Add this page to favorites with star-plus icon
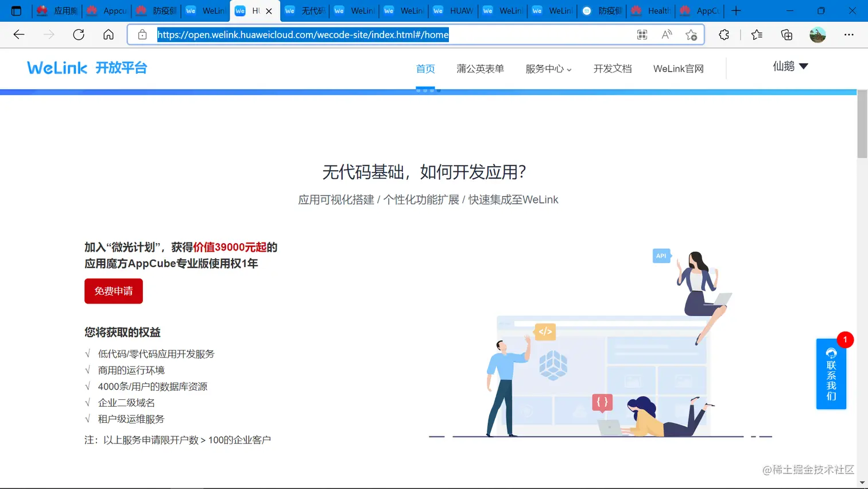The width and height of the screenshot is (868, 489). (x=691, y=34)
